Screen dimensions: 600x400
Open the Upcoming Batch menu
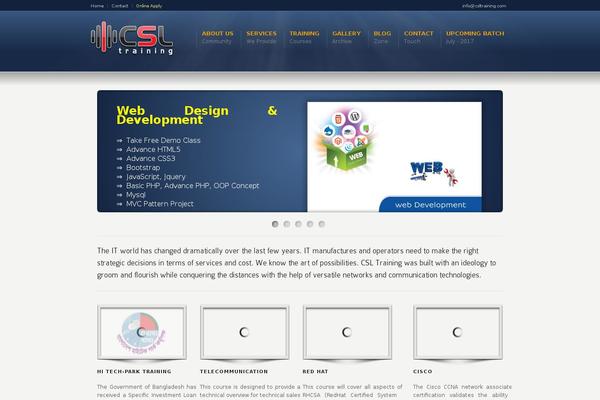[x=475, y=37]
